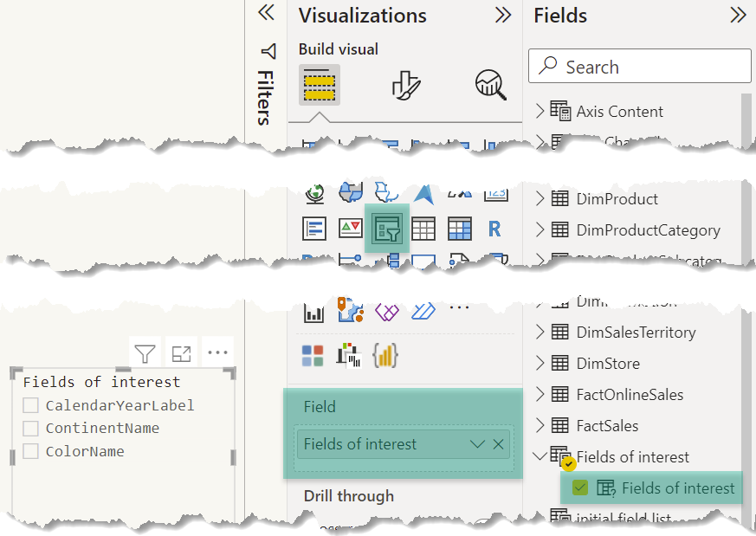756x536 pixels.
Task: Click the filter icon above the slicer
Action: click(145, 353)
